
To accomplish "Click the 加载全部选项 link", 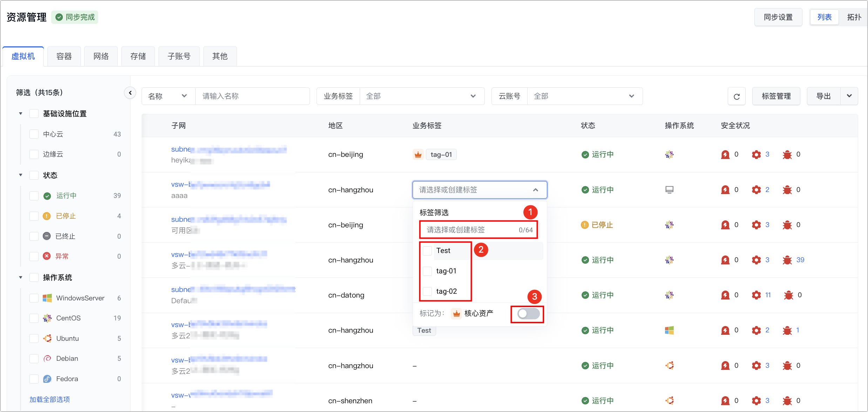I will pyautogui.click(x=49, y=399).
